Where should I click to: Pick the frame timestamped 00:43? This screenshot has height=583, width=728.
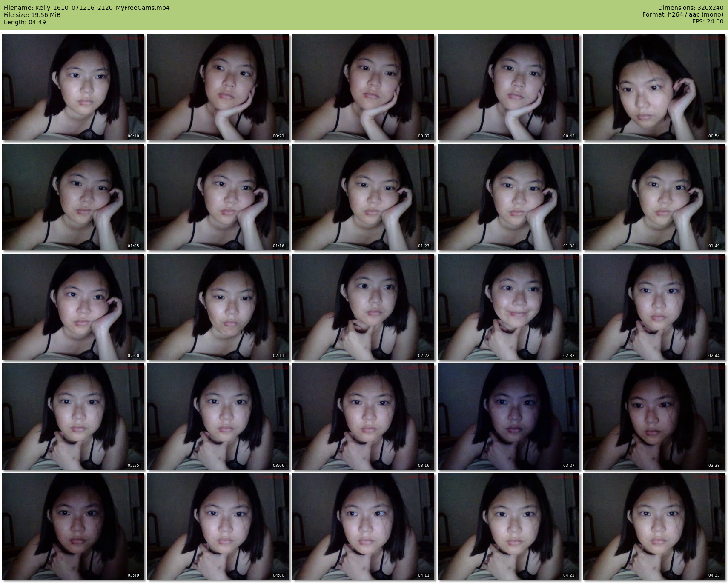(509, 87)
